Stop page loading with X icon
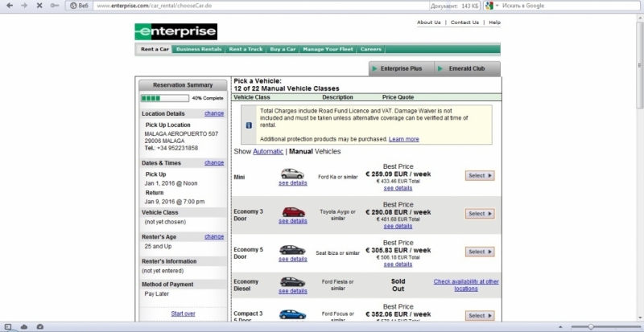 point(38,6)
